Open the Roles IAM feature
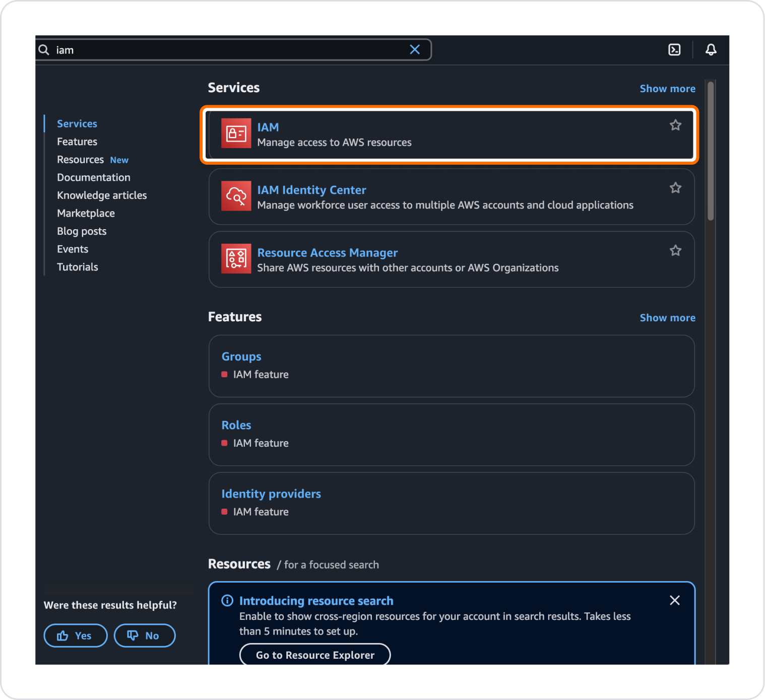 [x=236, y=425]
